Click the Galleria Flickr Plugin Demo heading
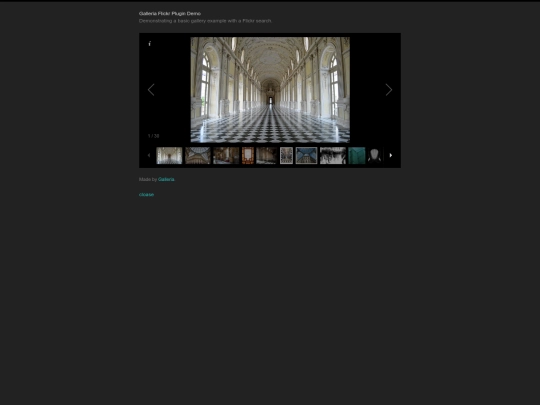Screen dimensions: 540x405 170,13
